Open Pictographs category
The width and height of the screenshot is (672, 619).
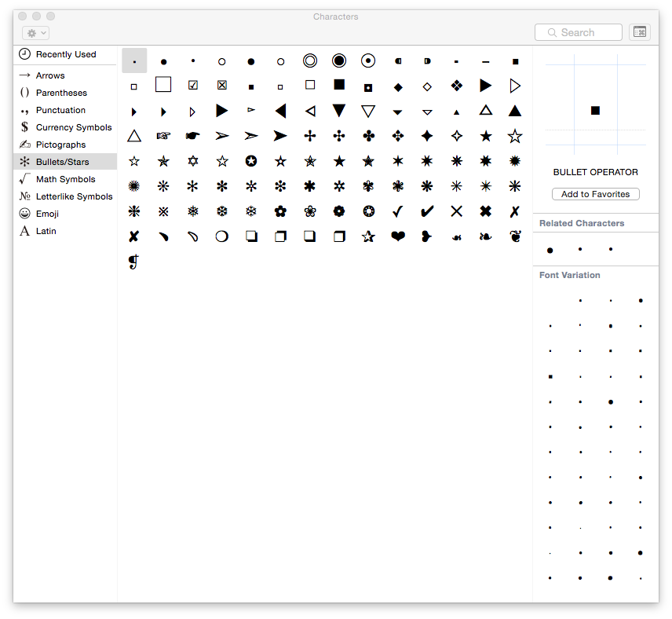pyautogui.click(x=65, y=145)
